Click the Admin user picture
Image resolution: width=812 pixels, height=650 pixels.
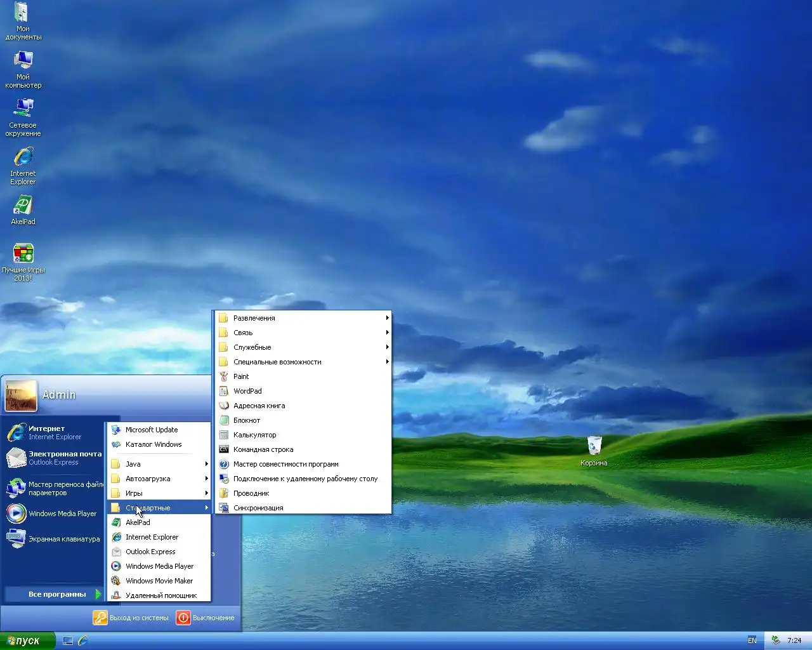click(x=21, y=395)
